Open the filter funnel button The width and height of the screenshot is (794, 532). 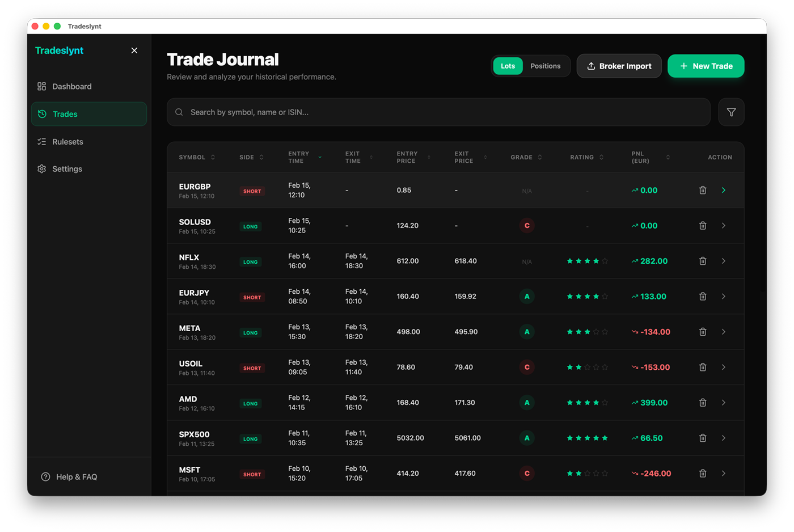732,112
